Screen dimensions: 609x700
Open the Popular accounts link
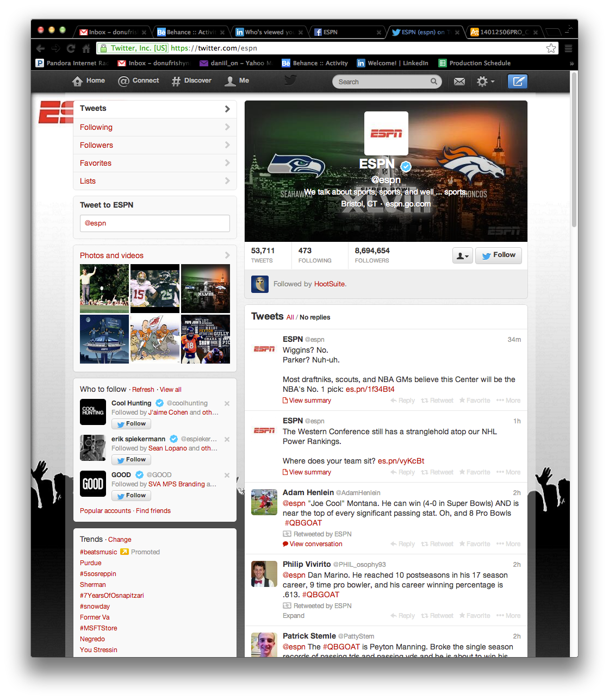[x=105, y=511]
